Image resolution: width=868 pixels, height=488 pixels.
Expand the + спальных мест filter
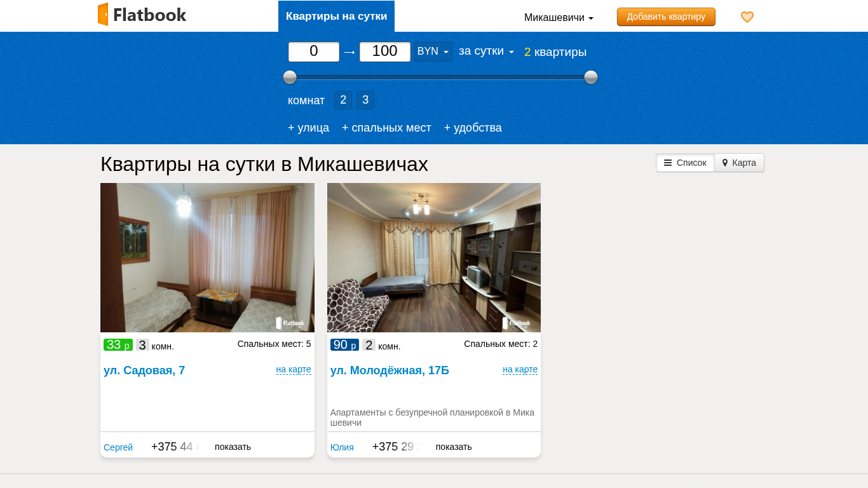pos(386,128)
